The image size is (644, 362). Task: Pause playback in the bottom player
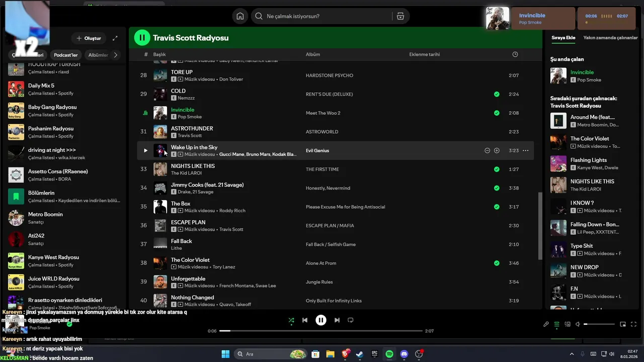tap(320, 320)
